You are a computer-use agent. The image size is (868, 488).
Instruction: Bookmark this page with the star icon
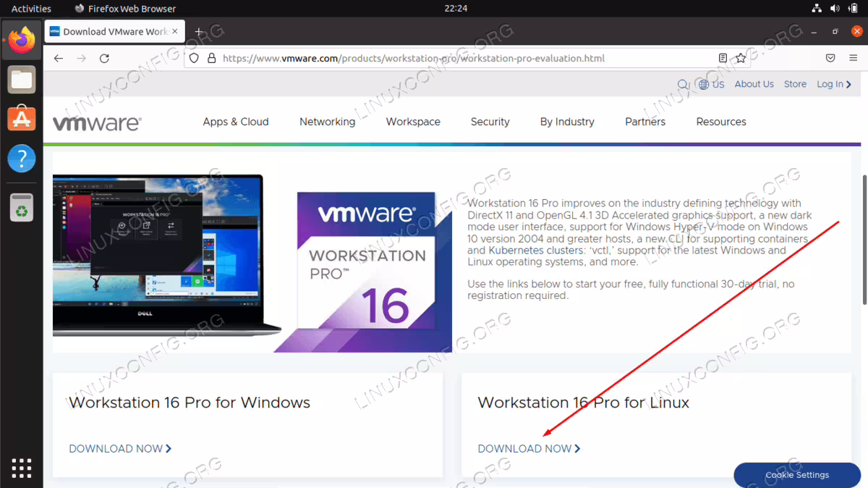(741, 59)
